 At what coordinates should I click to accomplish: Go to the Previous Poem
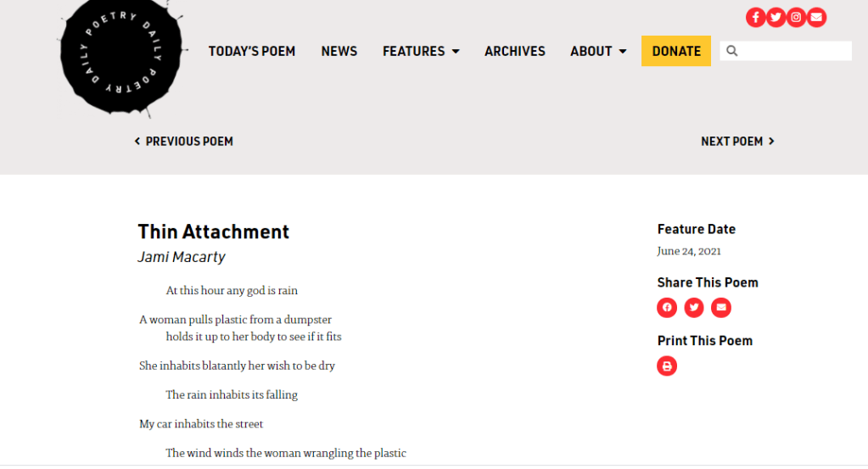point(184,142)
